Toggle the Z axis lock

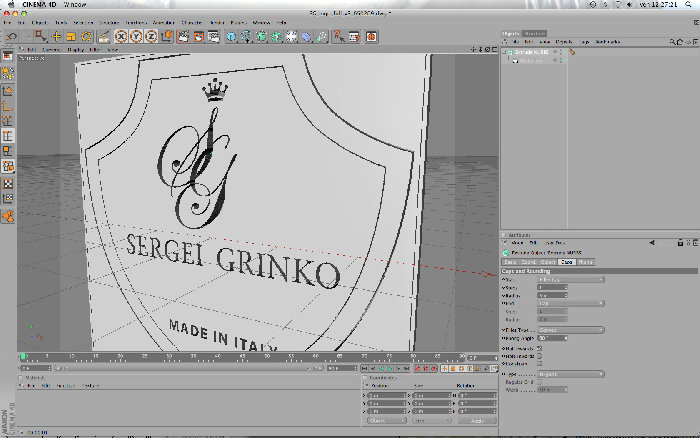[x=151, y=37]
